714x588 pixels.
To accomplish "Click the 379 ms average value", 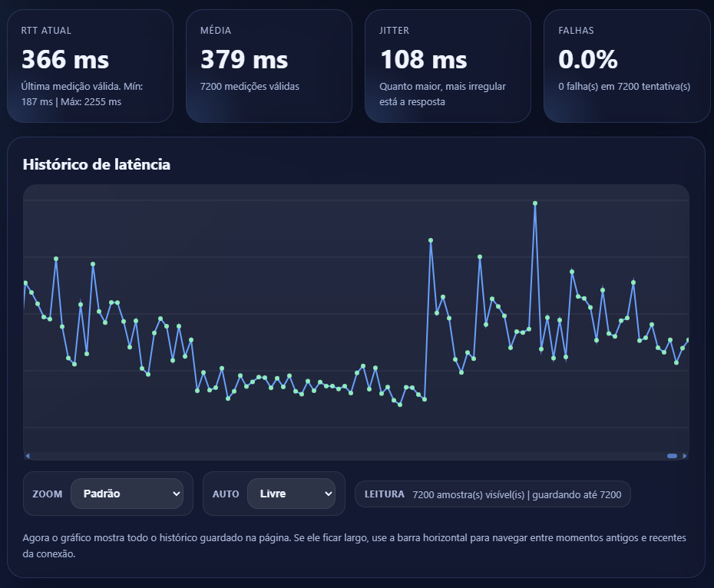I will (x=244, y=59).
